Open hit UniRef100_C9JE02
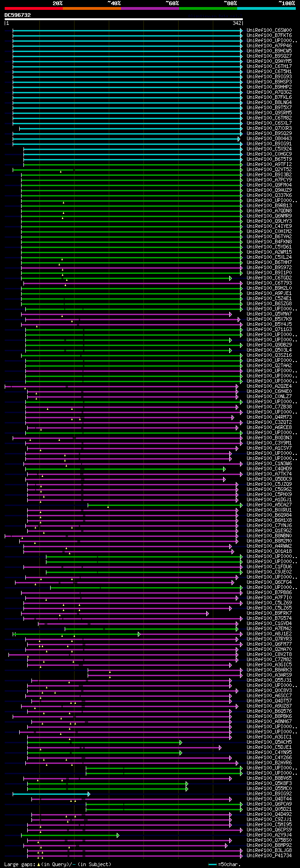Viewport: 300px width, 868px height. tap(269, 572)
